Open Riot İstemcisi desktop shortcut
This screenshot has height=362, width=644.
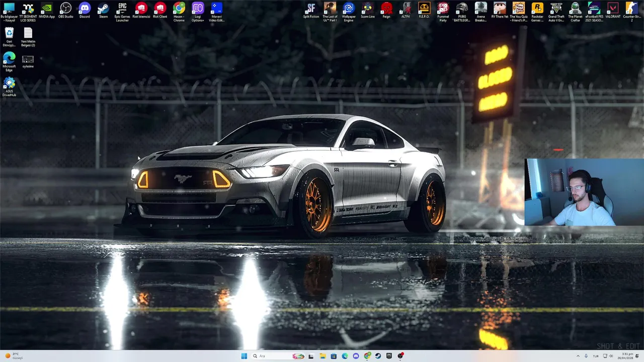point(141,11)
